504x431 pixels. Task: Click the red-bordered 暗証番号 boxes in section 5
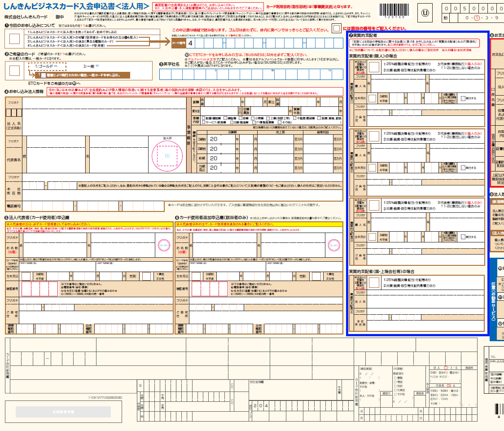point(40,288)
